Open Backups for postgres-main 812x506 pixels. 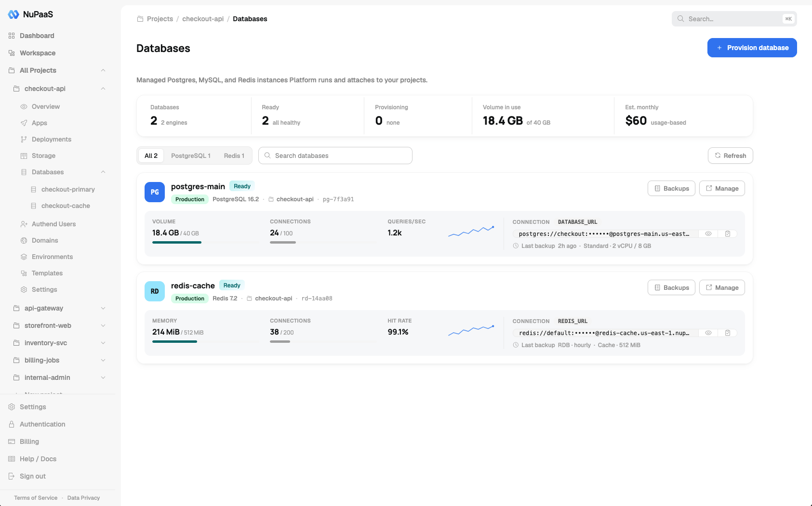tap(671, 188)
